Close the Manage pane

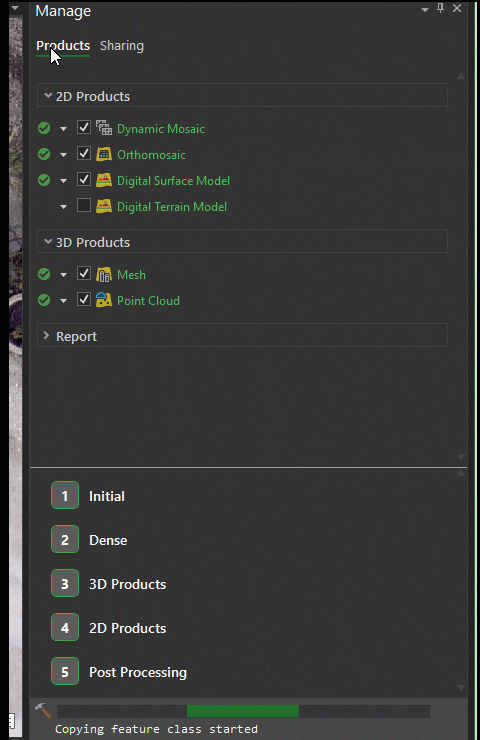[x=457, y=8]
